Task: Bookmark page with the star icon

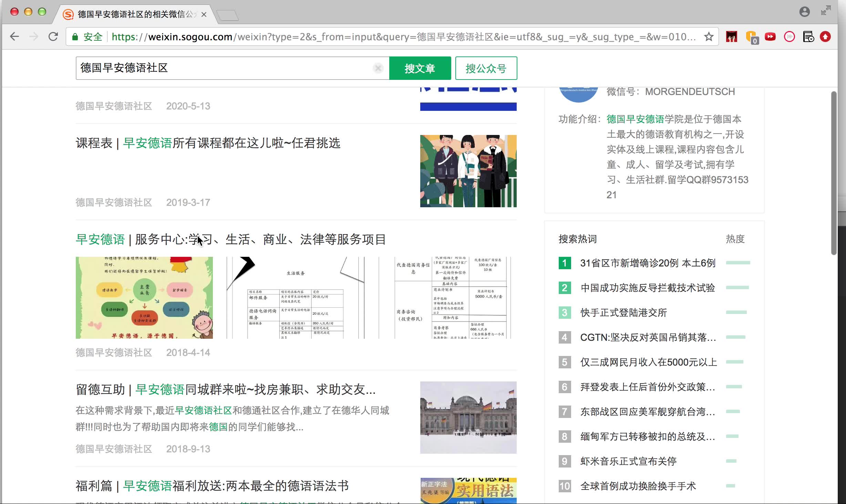Action: point(709,36)
